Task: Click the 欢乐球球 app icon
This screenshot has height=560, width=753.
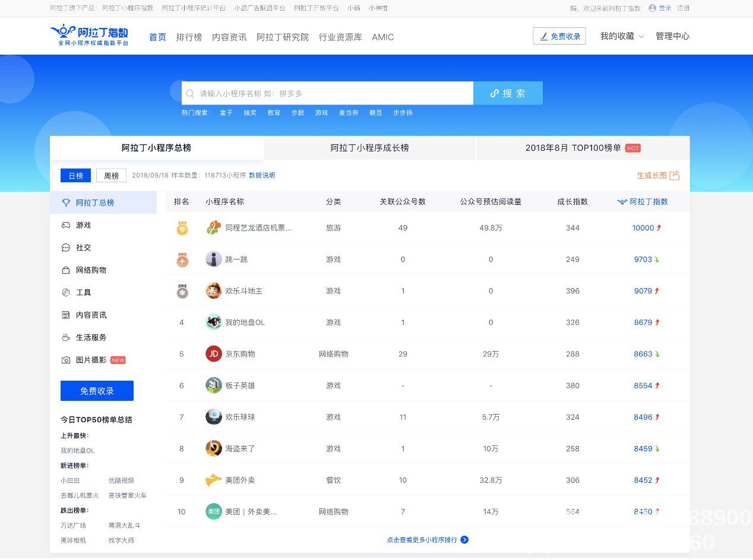Action: [x=214, y=417]
